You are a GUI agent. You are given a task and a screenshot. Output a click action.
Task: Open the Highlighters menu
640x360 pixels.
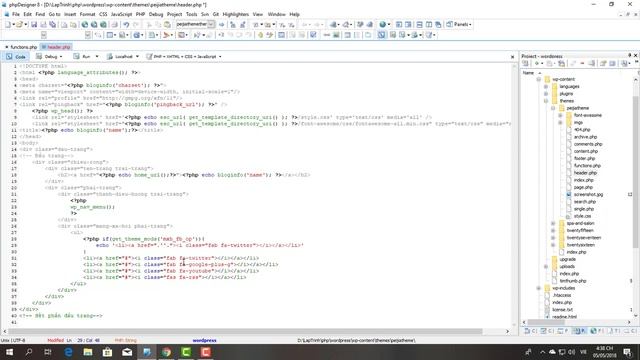[x=236, y=14]
